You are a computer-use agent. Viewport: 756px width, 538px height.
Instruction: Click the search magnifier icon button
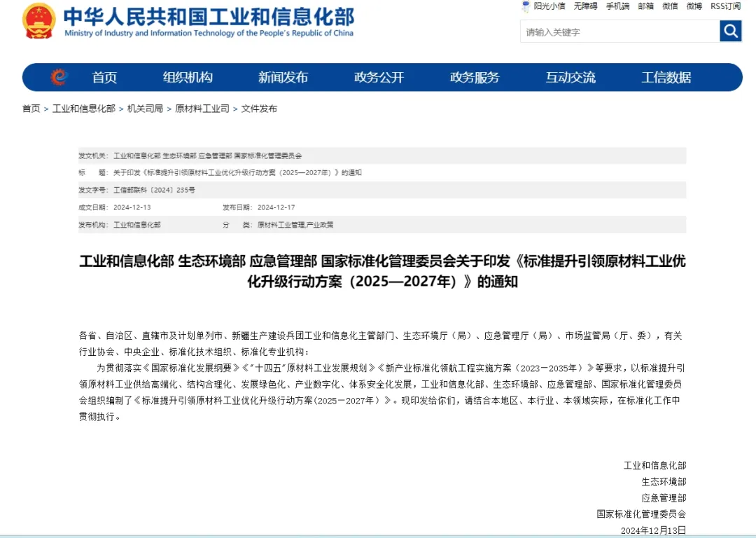click(x=730, y=32)
